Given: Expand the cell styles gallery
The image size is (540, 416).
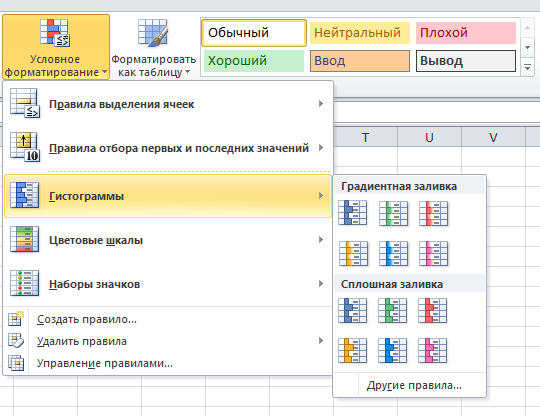Looking at the screenshot, I should [x=527, y=67].
